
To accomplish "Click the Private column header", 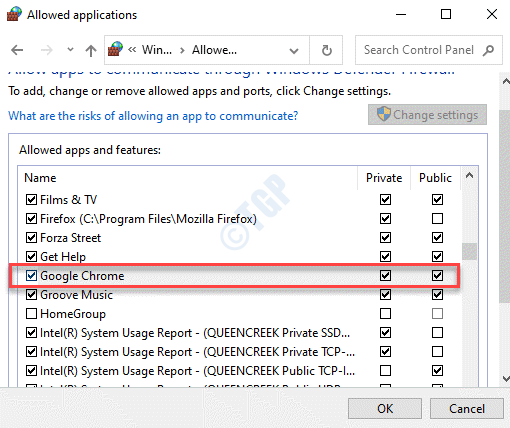I will 384,178.
